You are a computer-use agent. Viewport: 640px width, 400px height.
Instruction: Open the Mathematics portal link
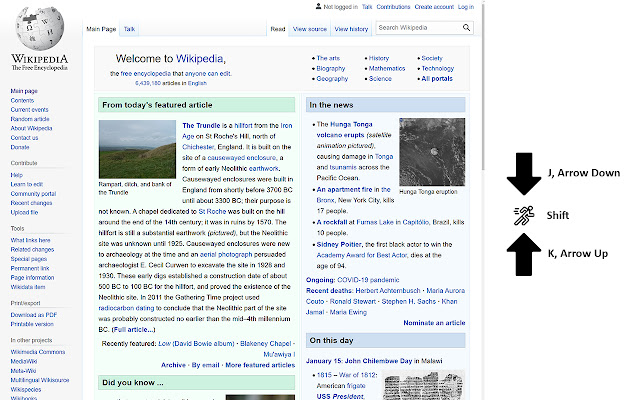[386, 68]
